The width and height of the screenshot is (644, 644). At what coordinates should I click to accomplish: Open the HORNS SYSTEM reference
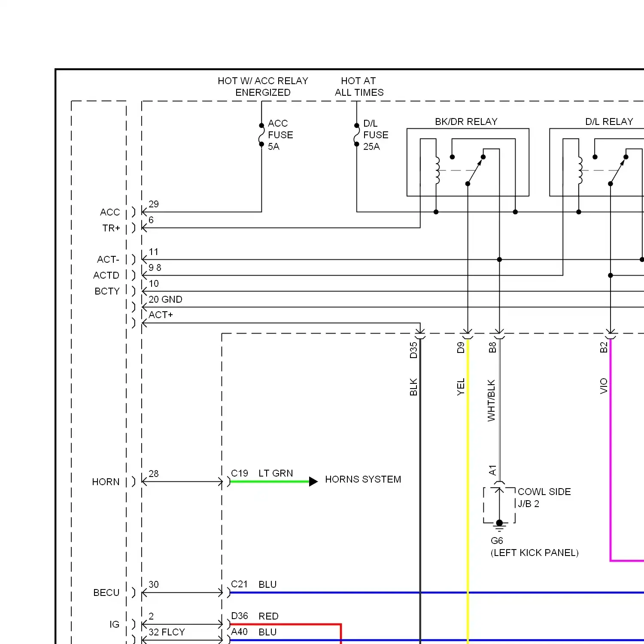[x=363, y=479]
